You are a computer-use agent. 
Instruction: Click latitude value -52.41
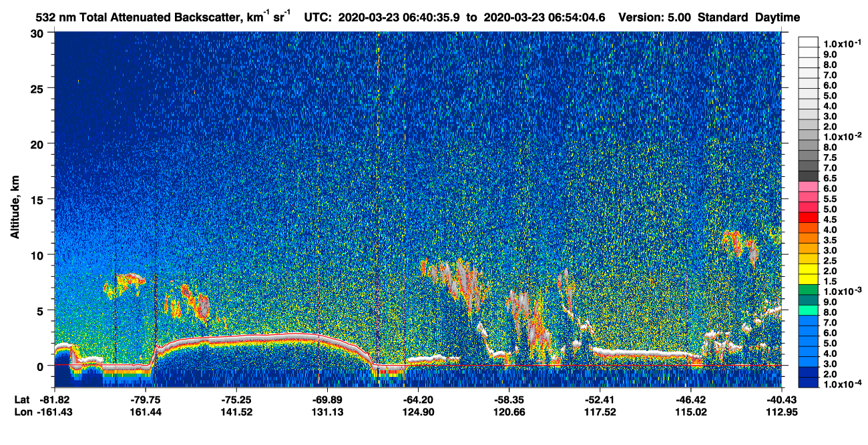[600, 400]
